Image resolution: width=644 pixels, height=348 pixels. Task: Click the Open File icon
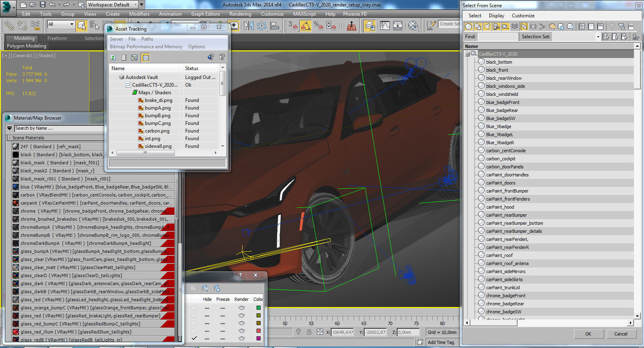pyautogui.click(x=33, y=5)
